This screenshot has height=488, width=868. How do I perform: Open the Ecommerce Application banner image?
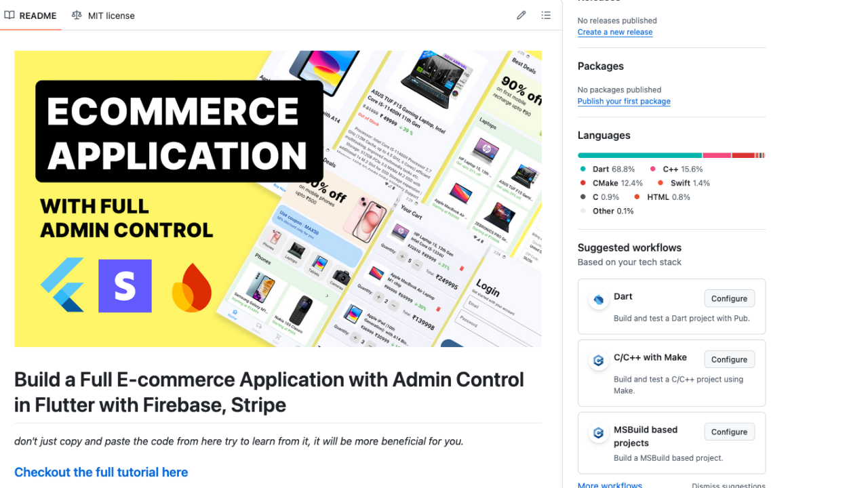coord(278,199)
